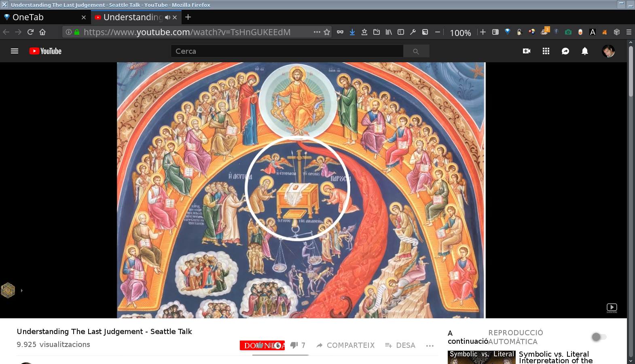Bookmark this page with the star
The image size is (635, 364).
pos(327,32)
